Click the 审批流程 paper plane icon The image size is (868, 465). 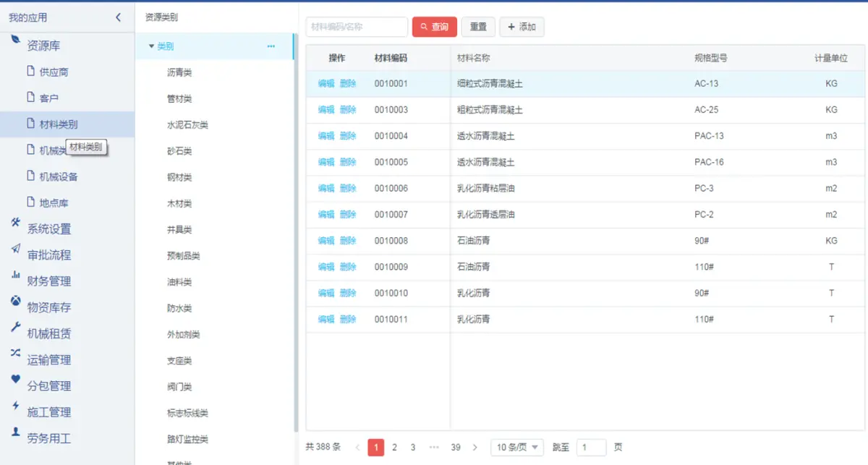pos(15,249)
